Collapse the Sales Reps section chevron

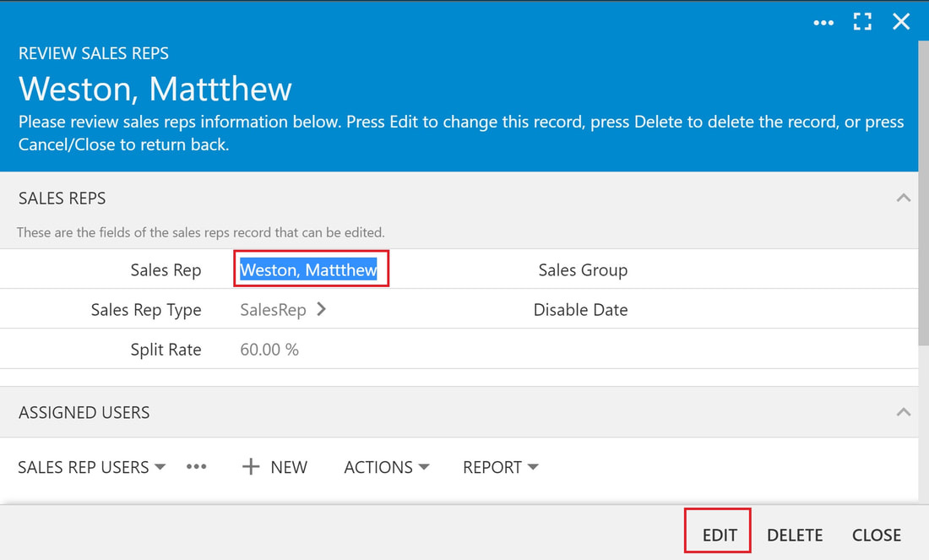(904, 198)
